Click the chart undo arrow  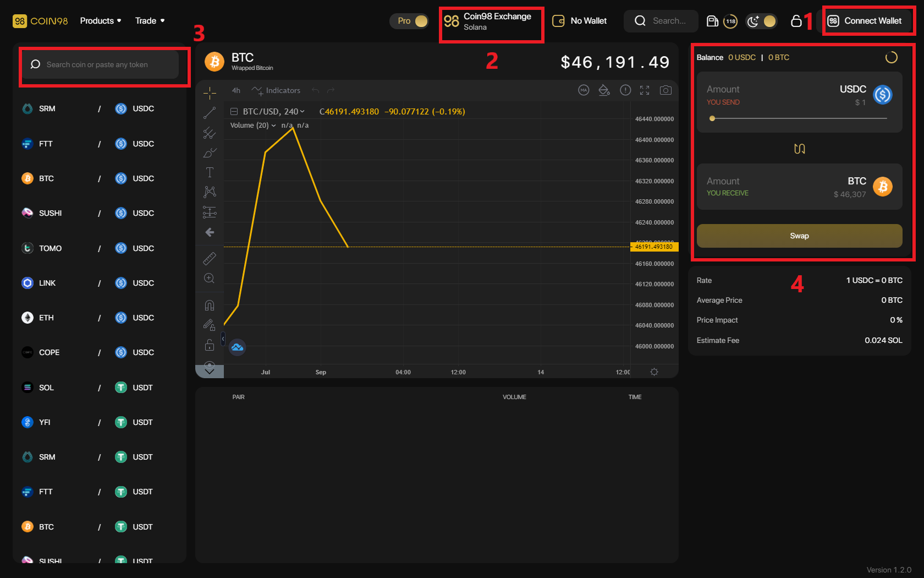click(x=315, y=90)
